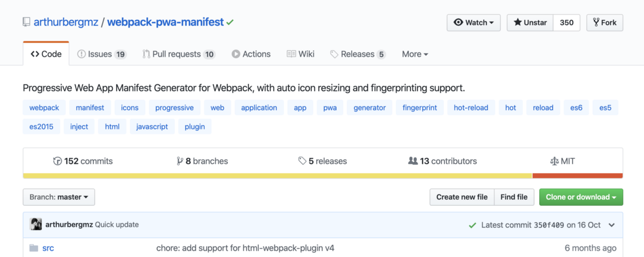Viewport: 644px width, 257px height.
Task: Click the Fork button
Action: 604,23
